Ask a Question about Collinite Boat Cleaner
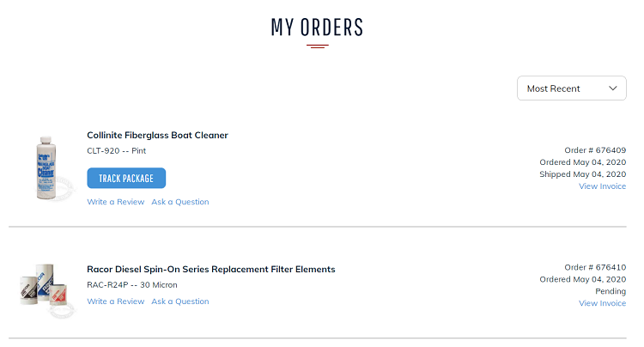This screenshot has width=644, height=347. [x=180, y=202]
